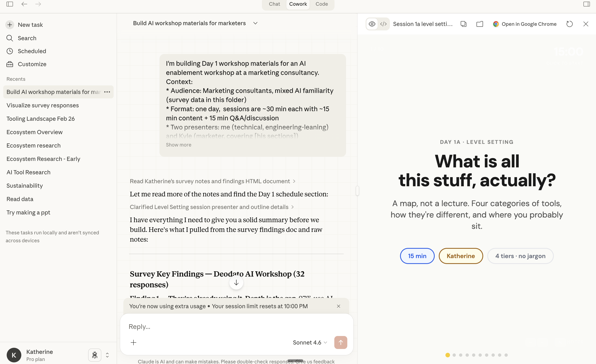The height and width of the screenshot is (364, 596).
Task: Switch to code view toggle
Action: tap(383, 24)
